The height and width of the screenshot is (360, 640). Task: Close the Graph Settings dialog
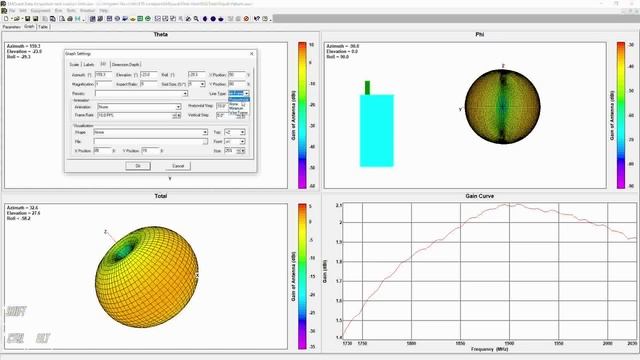point(251,53)
